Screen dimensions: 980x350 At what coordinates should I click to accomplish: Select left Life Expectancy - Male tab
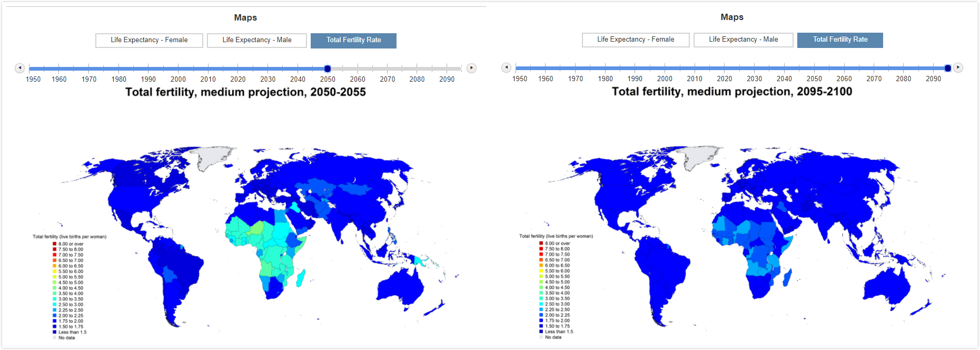pos(257,40)
